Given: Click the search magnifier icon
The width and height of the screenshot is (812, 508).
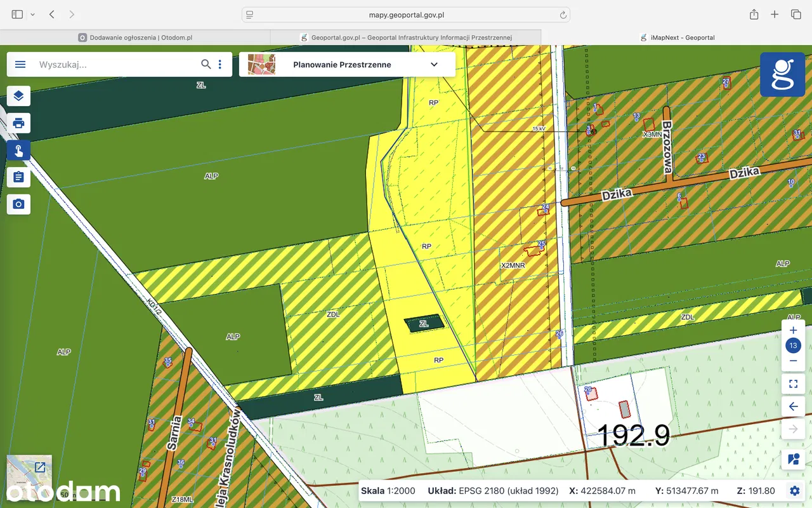Looking at the screenshot, I should coord(206,64).
